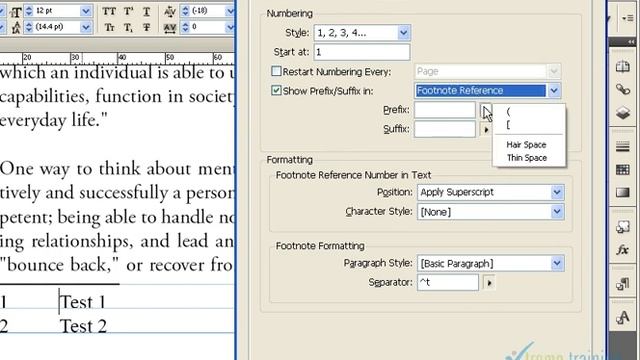The width and height of the screenshot is (640, 360).
Task: Adjust the font size stepper arrows
Action: [29, 11]
